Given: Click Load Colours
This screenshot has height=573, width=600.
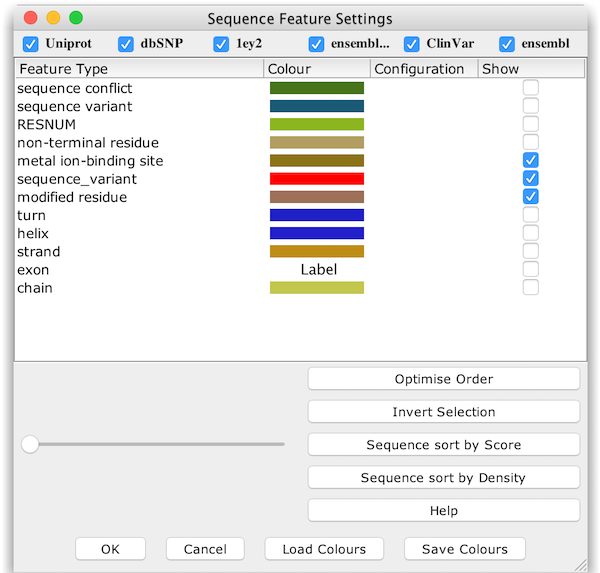Looking at the screenshot, I should click(x=324, y=549).
